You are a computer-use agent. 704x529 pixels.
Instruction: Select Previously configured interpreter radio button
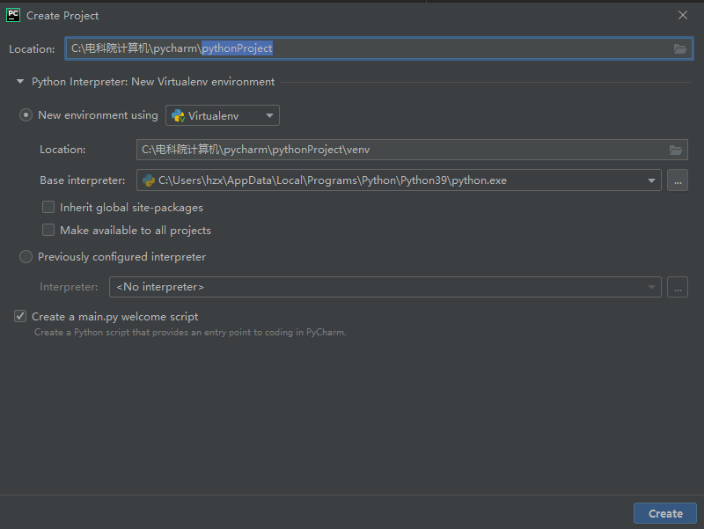[26, 257]
